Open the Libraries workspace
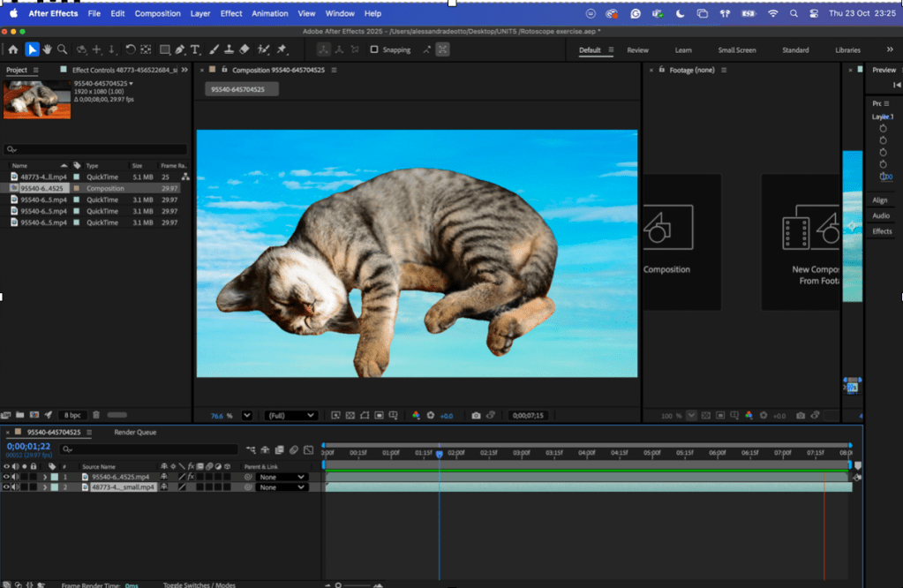Image resolution: width=903 pixels, height=588 pixels. coord(847,50)
